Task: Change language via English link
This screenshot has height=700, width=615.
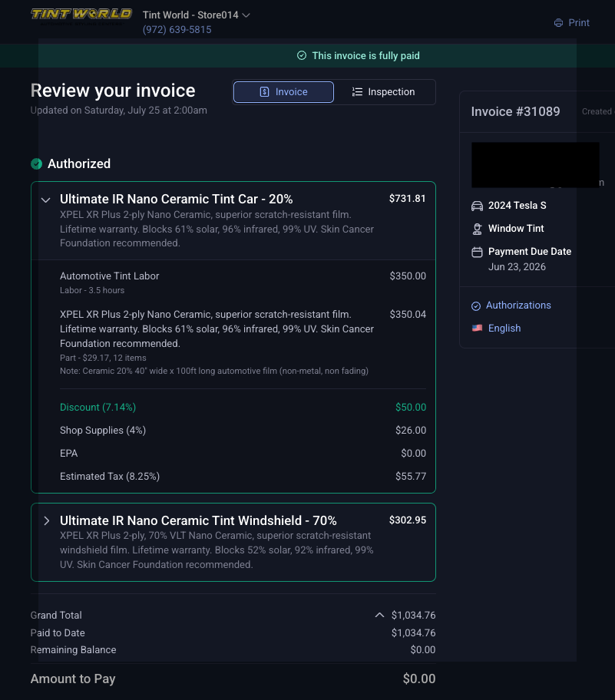Action: 504,329
